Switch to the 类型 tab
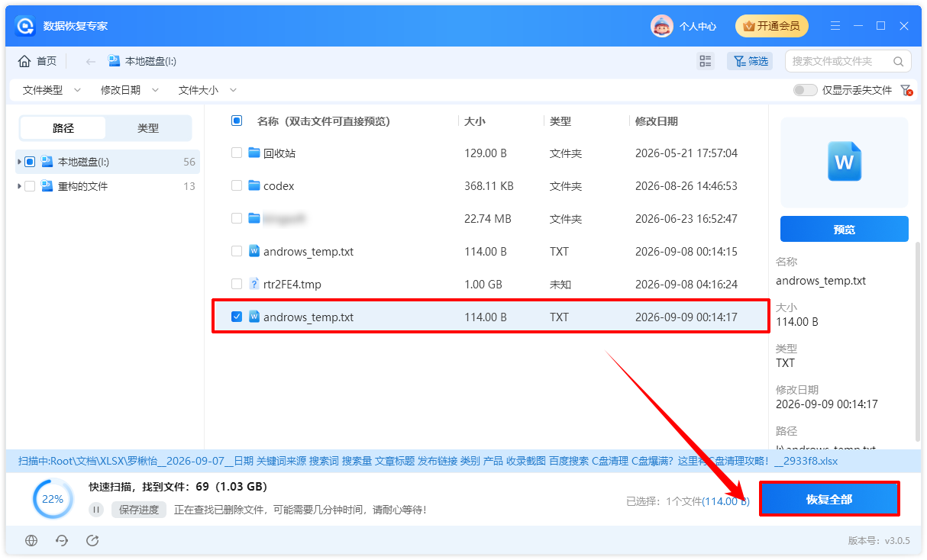The width and height of the screenshot is (927, 560). pos(148,128)
